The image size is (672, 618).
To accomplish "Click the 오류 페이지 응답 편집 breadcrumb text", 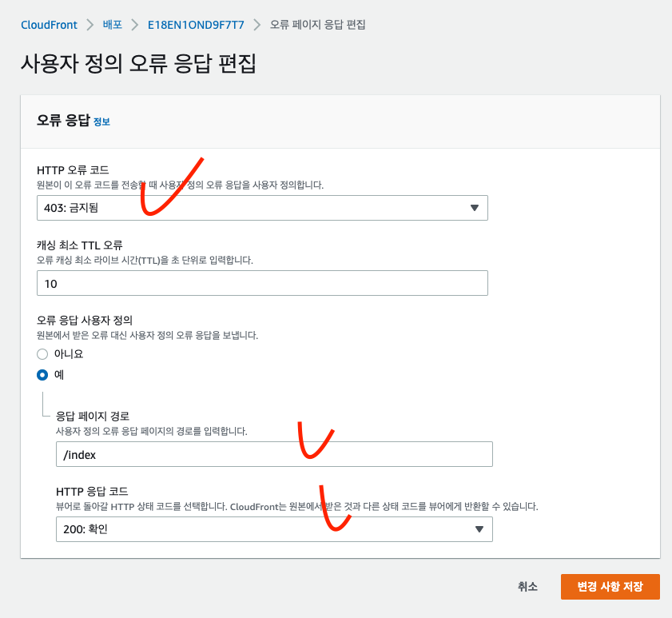I will (x=317, y=25).
